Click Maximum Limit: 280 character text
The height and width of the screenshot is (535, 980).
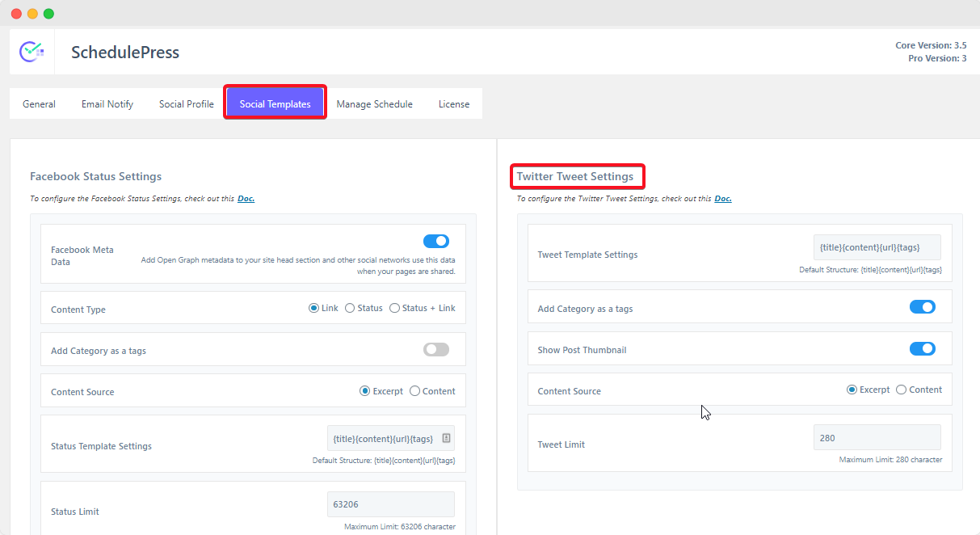pyautogui.click(x=890, y=460)
